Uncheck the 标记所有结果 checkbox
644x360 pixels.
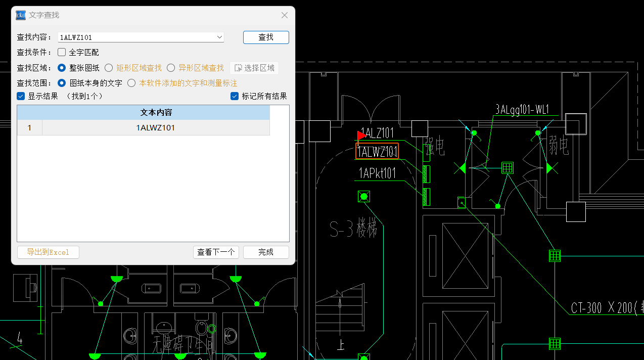(x=235, y=96)
